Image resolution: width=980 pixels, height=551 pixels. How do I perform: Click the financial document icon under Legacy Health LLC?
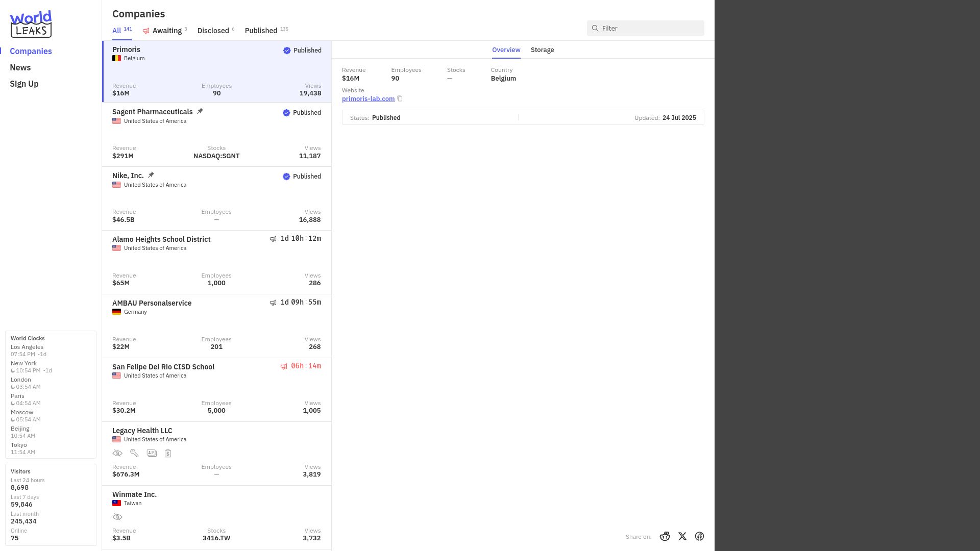[168, 453]
